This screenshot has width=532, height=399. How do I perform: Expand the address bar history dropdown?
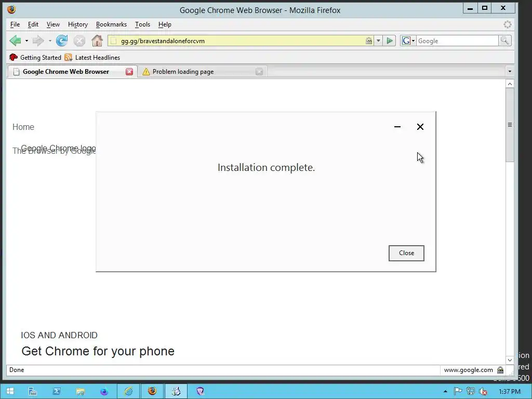[x=378, y=41]
